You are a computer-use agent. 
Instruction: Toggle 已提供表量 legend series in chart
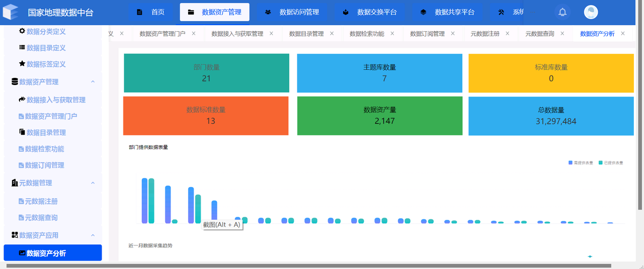click(610, 163)
